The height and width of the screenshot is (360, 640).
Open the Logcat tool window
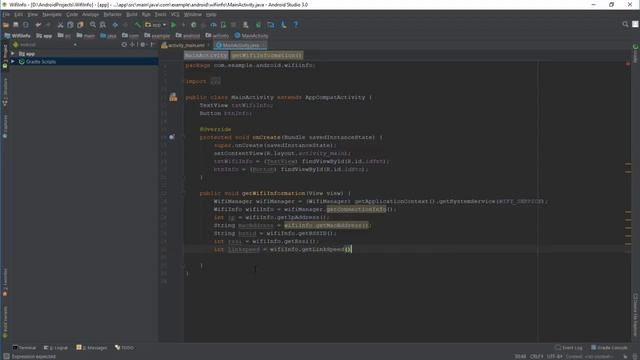pyautogui.click(x=56, y=348)
